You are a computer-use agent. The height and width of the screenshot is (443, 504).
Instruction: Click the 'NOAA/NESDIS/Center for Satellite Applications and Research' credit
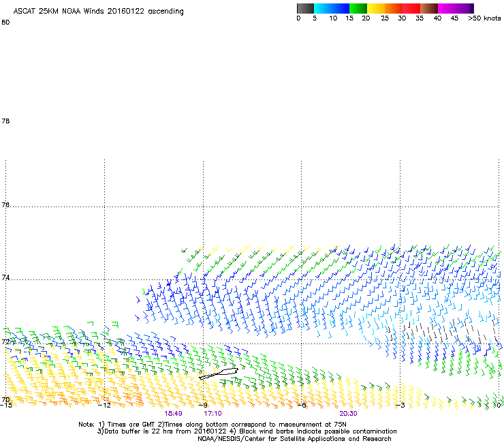click(x=294, y=439)
